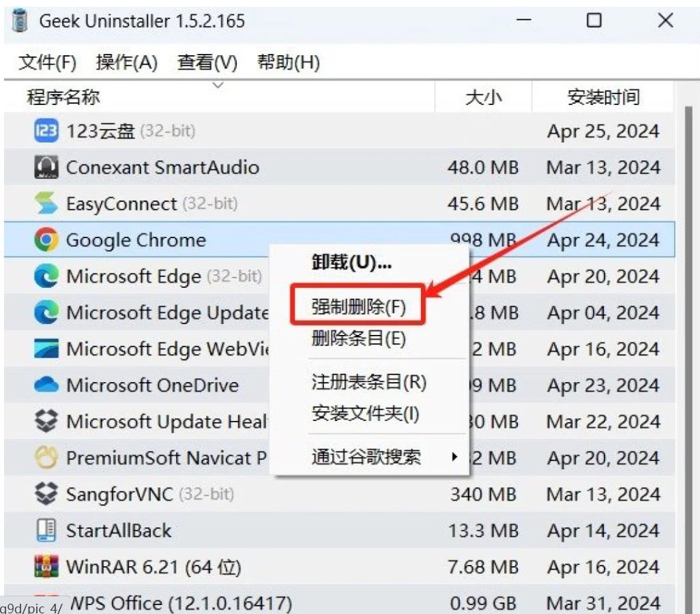Open the 文件(F) menu
This screenshot has height=614, width=700.
(x=45, y=63)
